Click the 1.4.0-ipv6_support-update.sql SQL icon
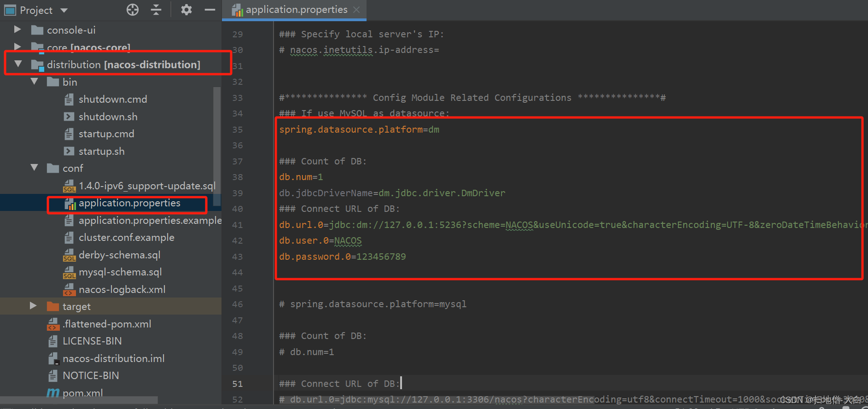The image size is (868, 409). 70,186
